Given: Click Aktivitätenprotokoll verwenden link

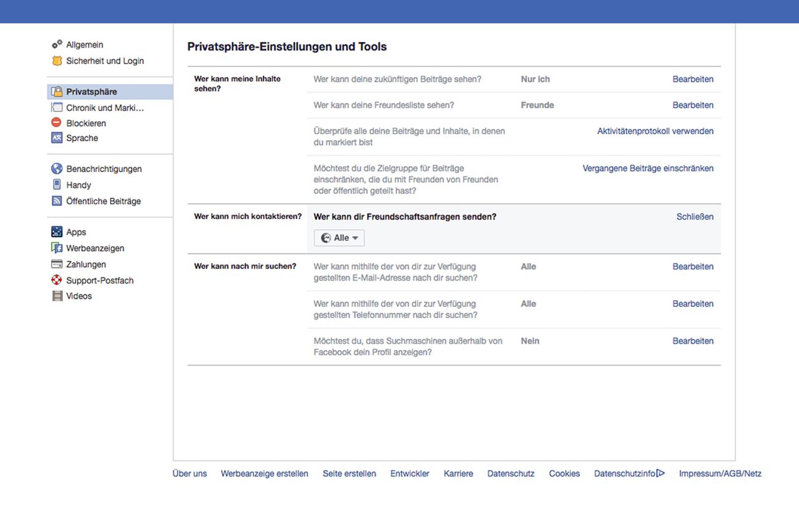Looking at the screenshot, I should 655,131.
